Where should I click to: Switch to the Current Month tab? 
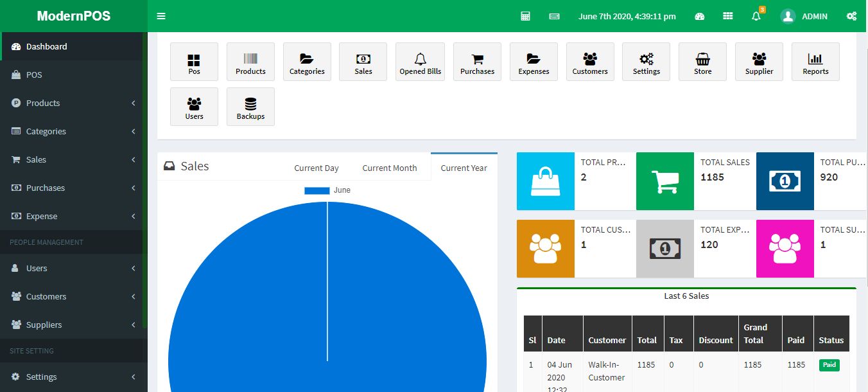click(390, 168)
